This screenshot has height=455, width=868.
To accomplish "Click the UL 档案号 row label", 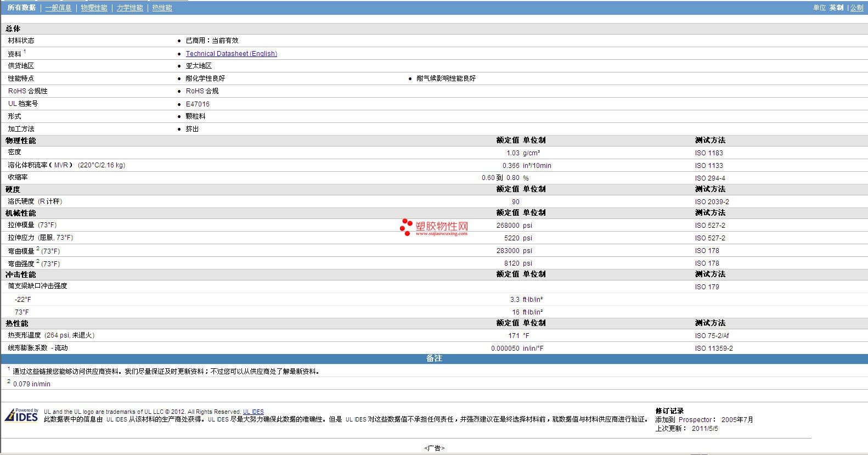I will coord(23,104).
